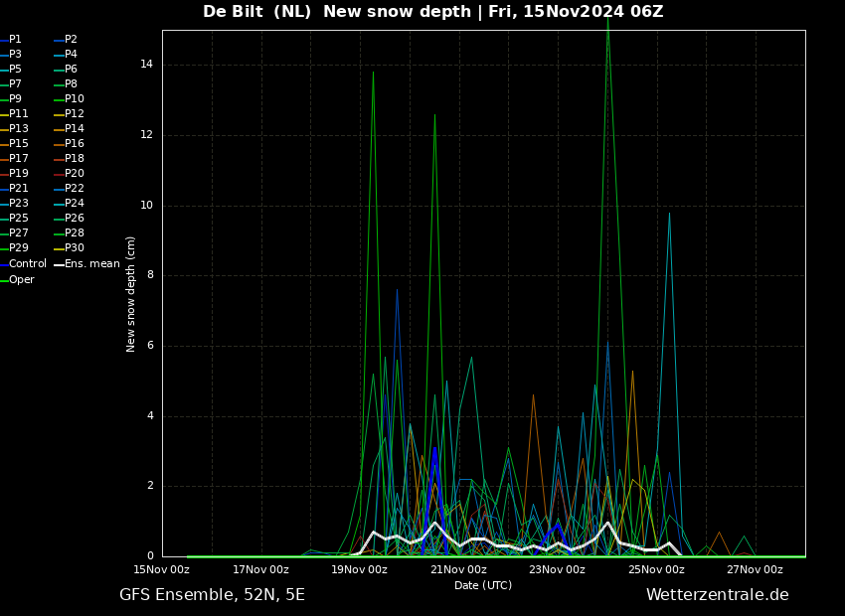
Task: Click the y-axis value 12
Action: pos(146,135)
